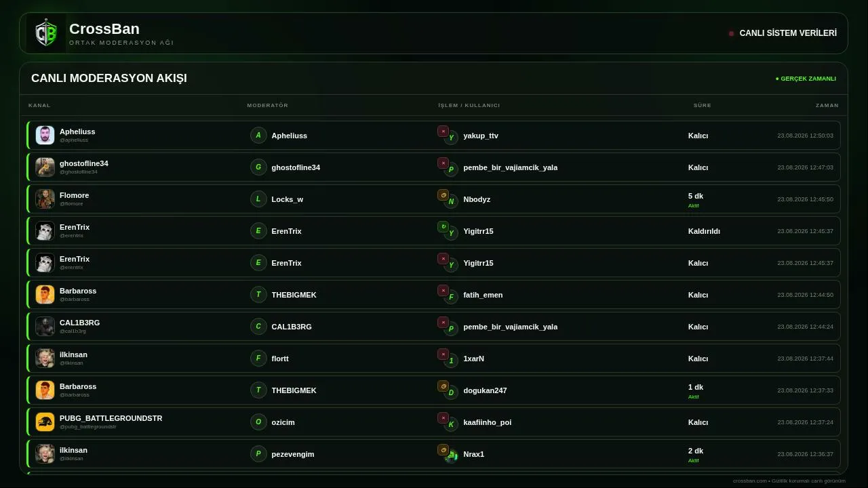Click the red ban icon beside yakup_tty
868x488 pixels.
(443, 131)
